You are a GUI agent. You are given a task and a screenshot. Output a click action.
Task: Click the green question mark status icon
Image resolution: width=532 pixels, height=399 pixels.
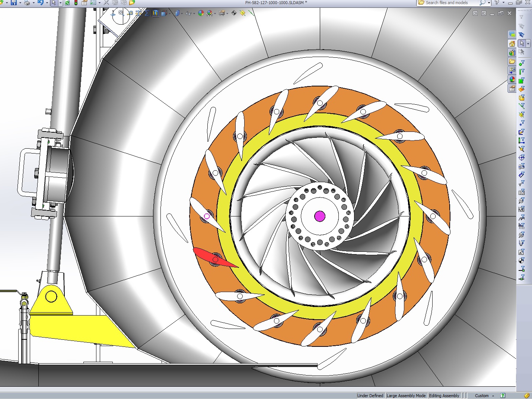pyautogui.click(x=503, y=396)
